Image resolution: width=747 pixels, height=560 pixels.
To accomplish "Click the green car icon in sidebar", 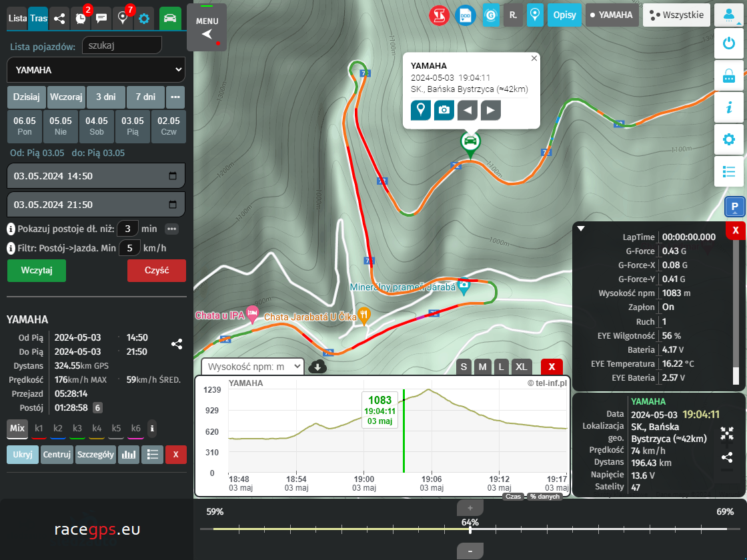I will pos(170,19).
